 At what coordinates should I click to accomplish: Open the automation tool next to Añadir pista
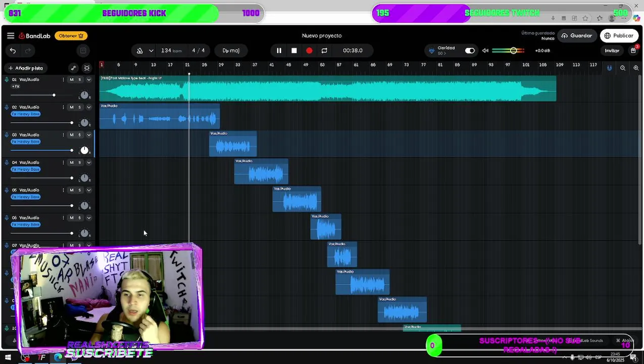[x=73, y=68]
